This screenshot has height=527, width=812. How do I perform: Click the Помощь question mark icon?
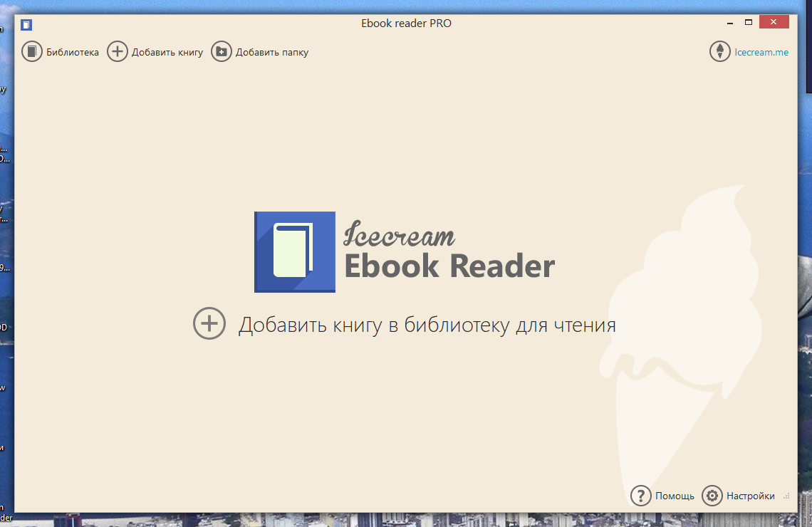(640, 496)
